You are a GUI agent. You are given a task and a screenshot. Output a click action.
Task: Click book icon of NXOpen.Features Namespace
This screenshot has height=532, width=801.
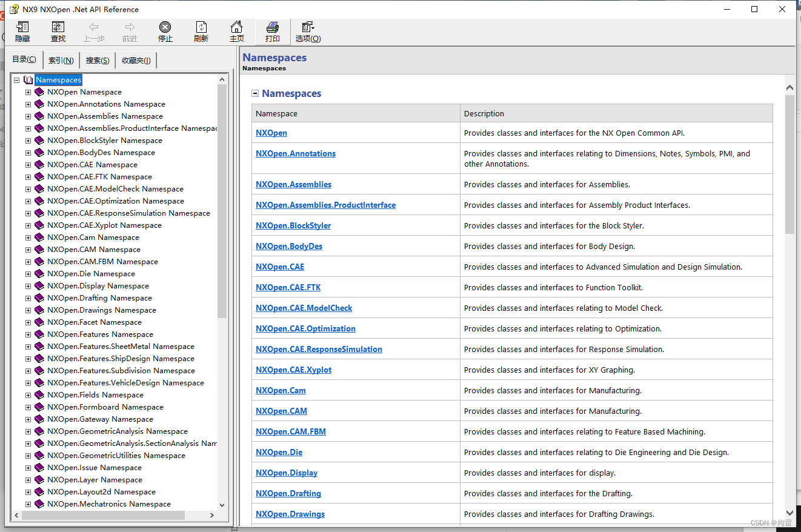click(x=39, y=334)
